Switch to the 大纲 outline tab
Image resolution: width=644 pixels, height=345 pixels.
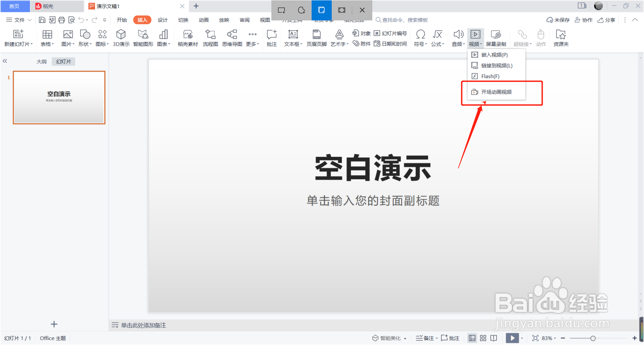click(42, 62)
